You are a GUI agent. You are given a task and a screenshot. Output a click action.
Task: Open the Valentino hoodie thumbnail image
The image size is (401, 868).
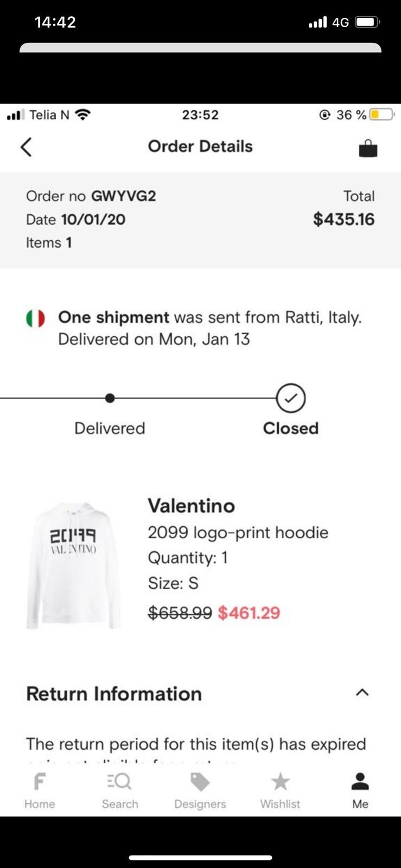73,565
